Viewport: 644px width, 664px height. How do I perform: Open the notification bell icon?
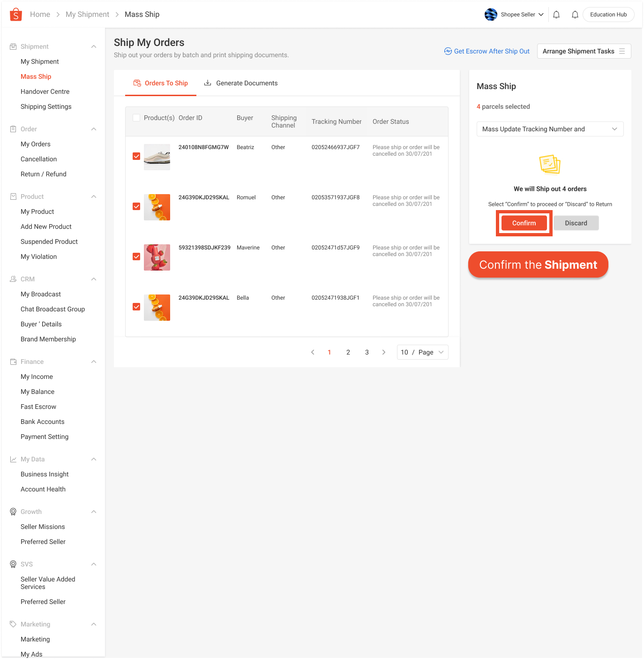click(x=556, y=14)
